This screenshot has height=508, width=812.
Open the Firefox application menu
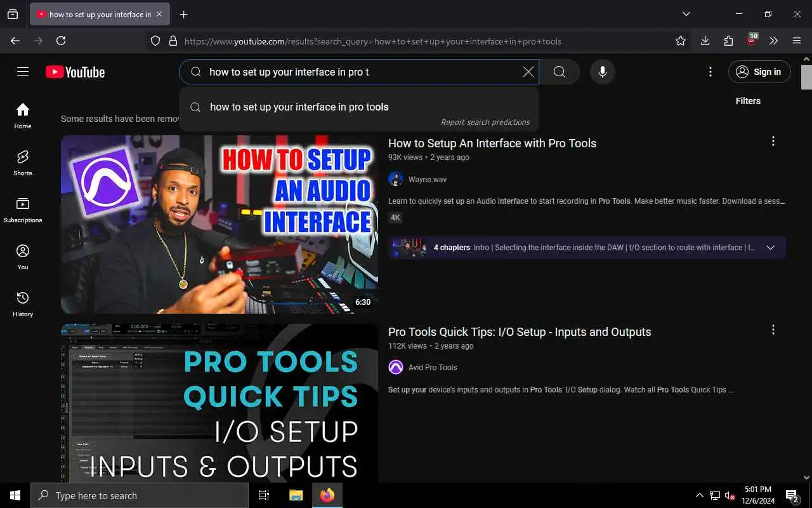[x=797, y=41]
